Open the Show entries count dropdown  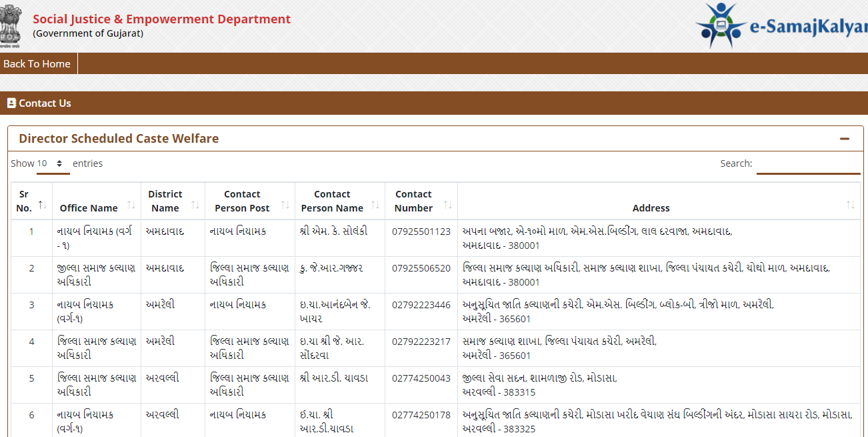click(x=53, y=163)
